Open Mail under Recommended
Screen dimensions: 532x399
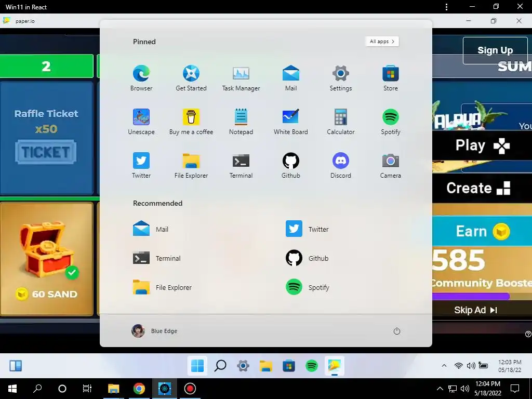(151, 229)
